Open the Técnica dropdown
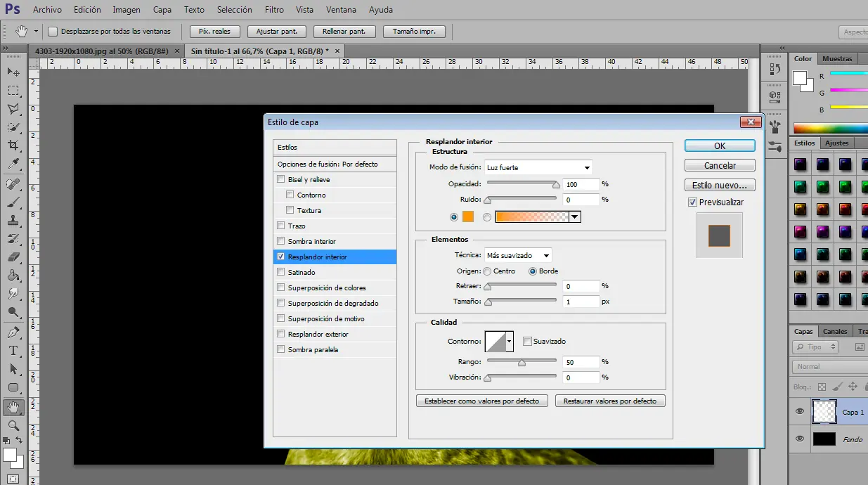This screenshot has height=485, width=868. pyautogui.click(x=518, y=255)
